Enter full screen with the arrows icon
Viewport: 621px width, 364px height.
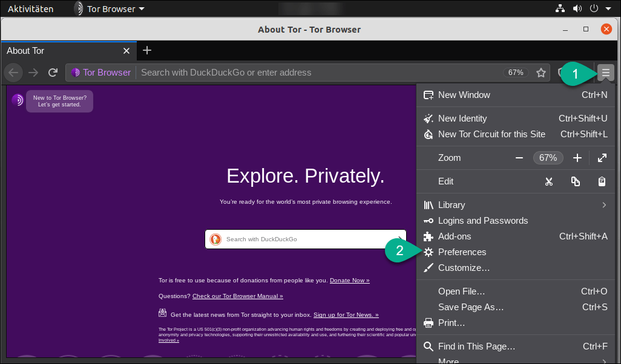point(602,158)
